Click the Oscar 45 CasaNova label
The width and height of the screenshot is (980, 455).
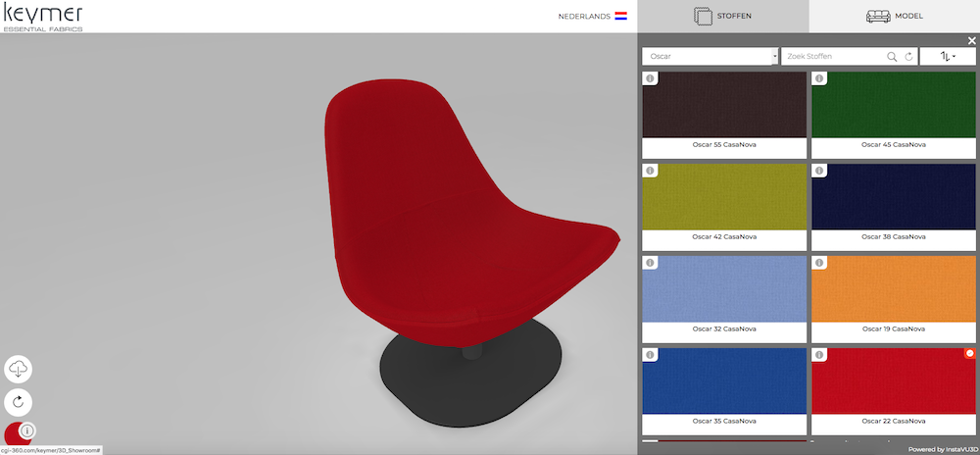coord(894,144)
